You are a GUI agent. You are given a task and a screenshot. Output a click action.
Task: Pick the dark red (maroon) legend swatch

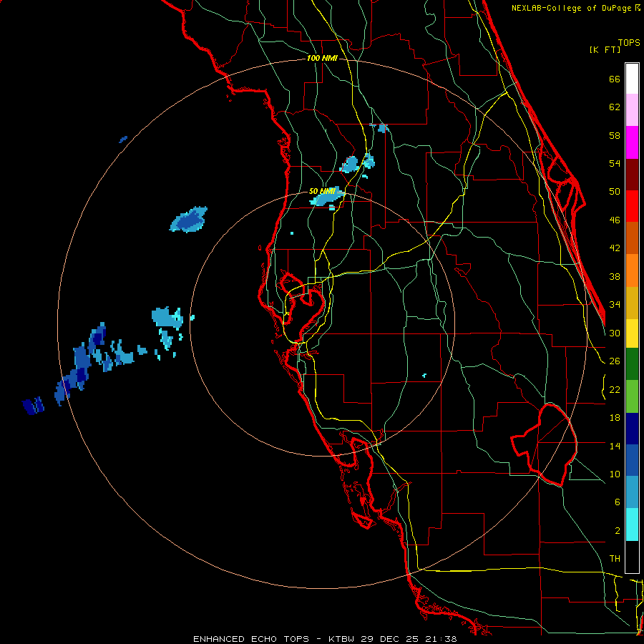point(632,174)
